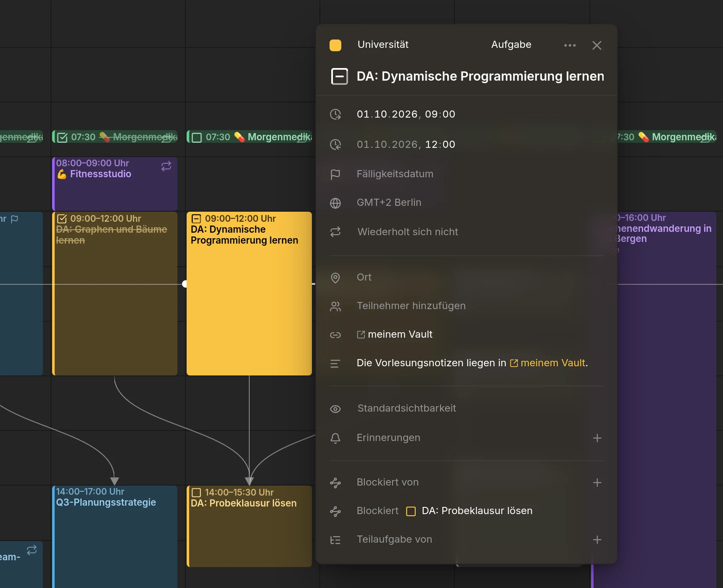Add a blocker via Blockiert von plus

coord(597,483)
